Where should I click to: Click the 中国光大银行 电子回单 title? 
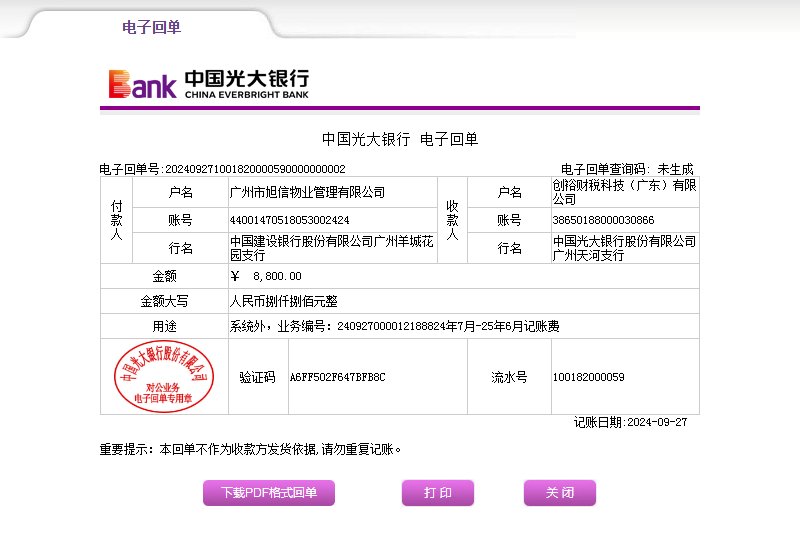(x=400, y=139)
